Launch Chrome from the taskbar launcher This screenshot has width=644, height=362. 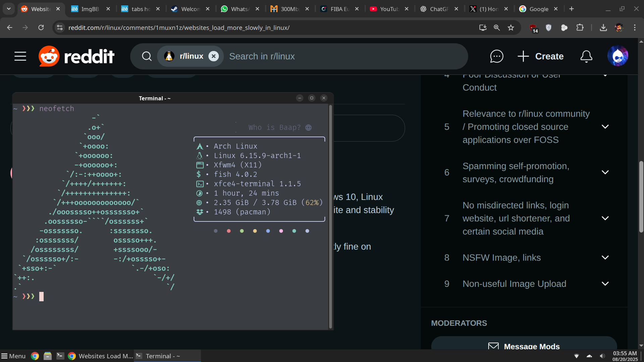tap(35, 356)
